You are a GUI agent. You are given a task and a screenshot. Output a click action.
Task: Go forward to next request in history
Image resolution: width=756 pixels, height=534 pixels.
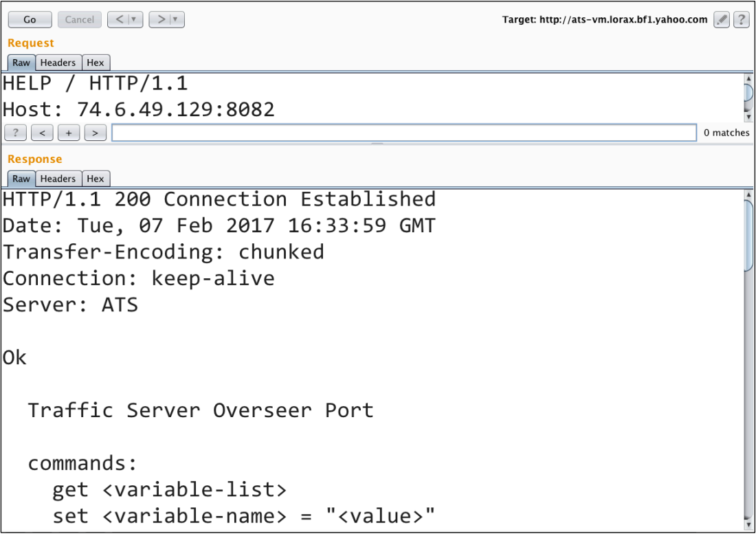coord(161,20)
